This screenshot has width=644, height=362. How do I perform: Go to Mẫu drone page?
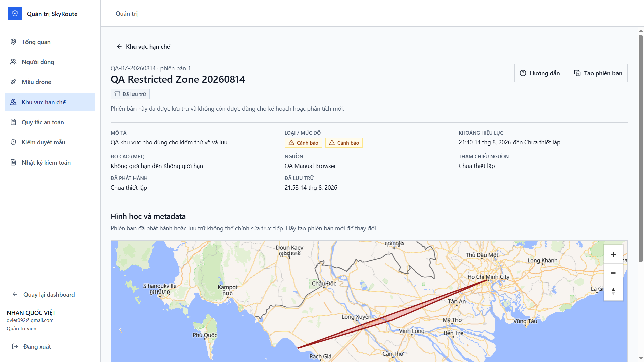point(50,82)
